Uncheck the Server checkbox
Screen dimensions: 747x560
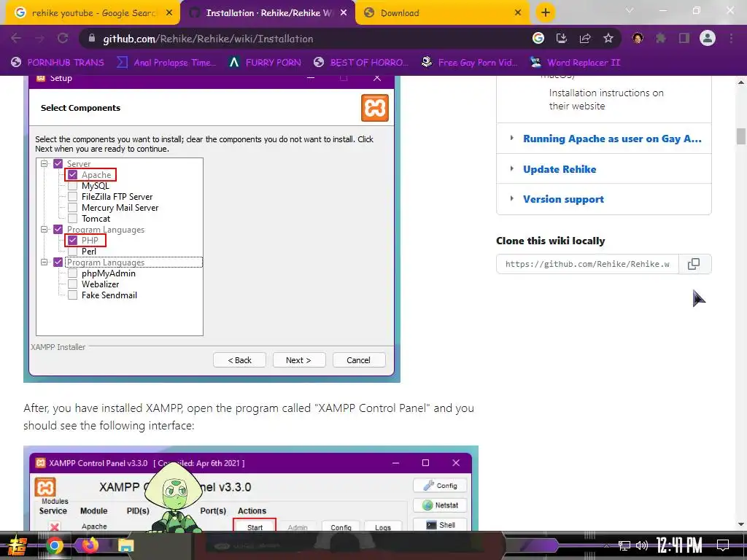pyautogui.click(x=58, y=164)
